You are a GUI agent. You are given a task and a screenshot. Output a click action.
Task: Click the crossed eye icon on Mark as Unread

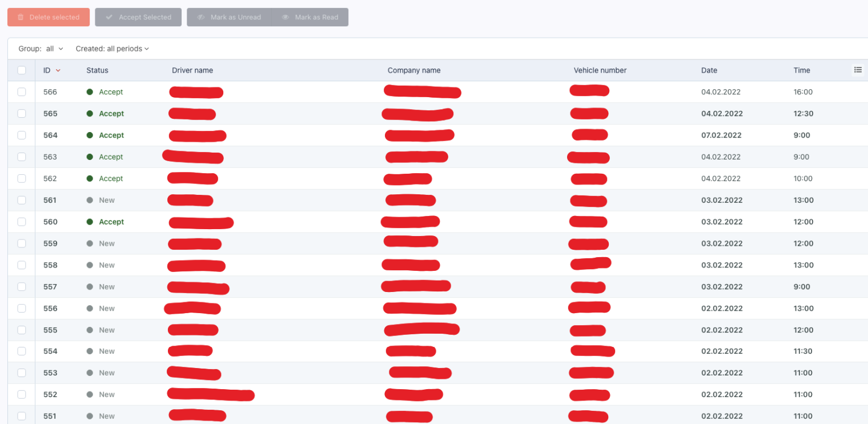coord(201,17)
